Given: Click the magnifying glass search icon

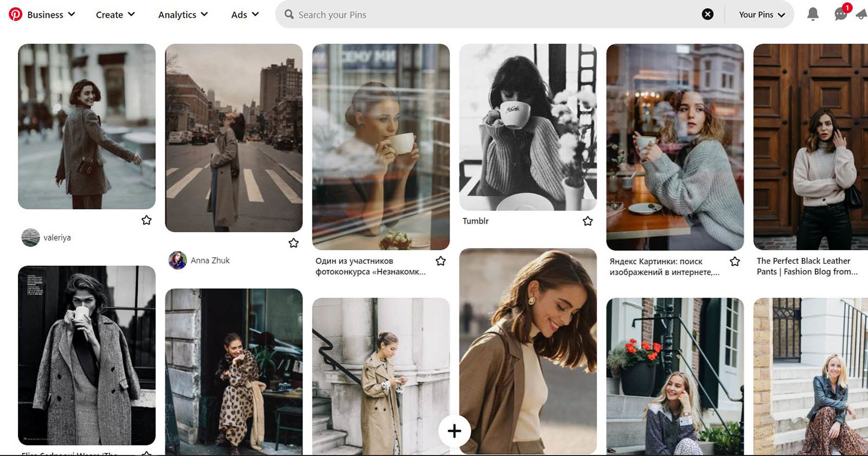Looking at the screenshot, I should point(289,14).
